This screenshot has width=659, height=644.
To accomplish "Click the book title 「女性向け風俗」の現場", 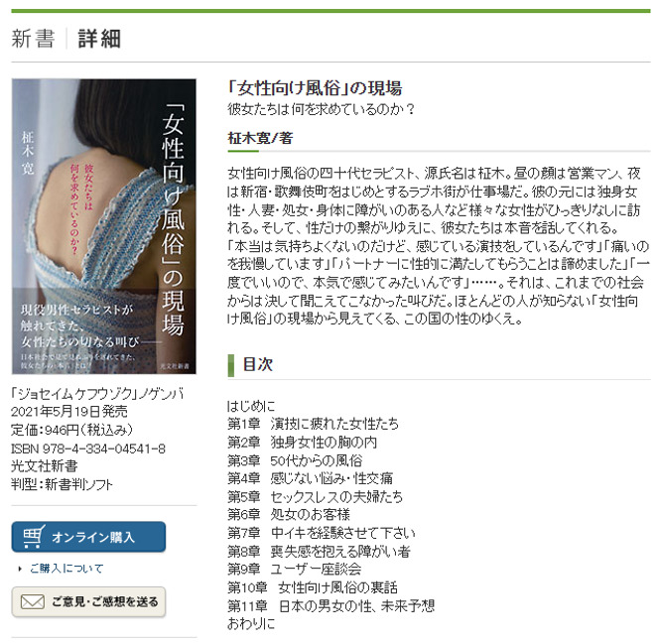I will point(315,88).
